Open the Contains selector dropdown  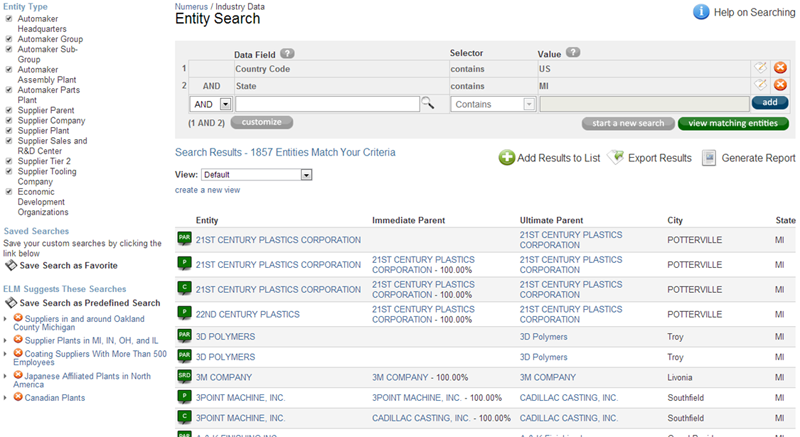pos(529,104)
